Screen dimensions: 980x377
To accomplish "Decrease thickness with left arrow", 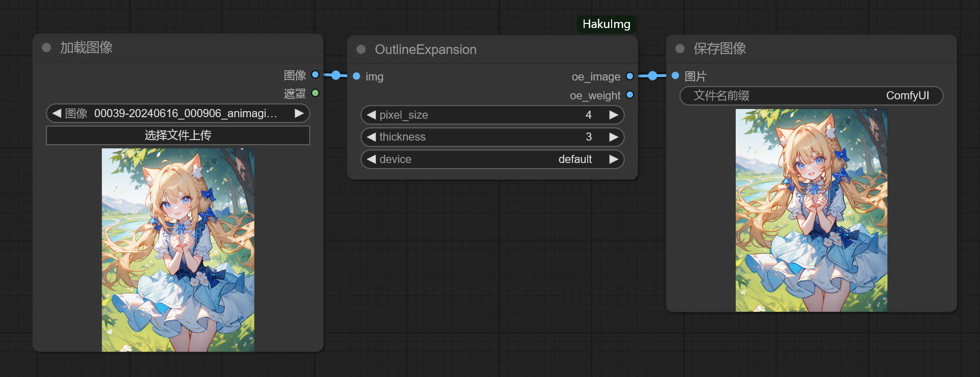I will [371, 137].
